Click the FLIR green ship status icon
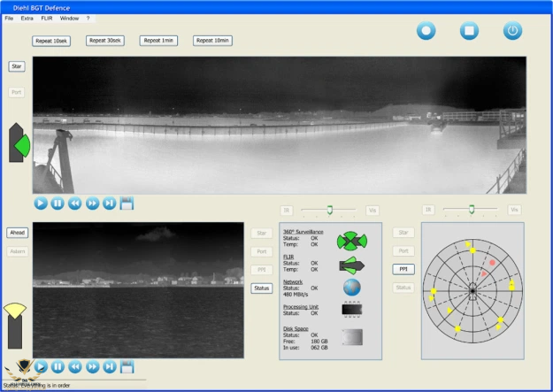The height and width of the screenshot is (392, 553). click(351, 265)
